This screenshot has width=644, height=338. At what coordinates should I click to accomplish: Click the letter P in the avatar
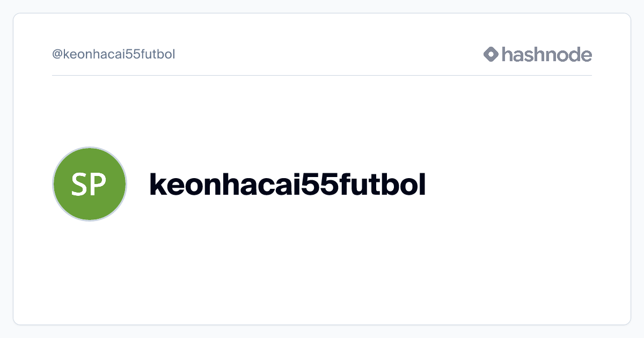(x=99, y=185)
